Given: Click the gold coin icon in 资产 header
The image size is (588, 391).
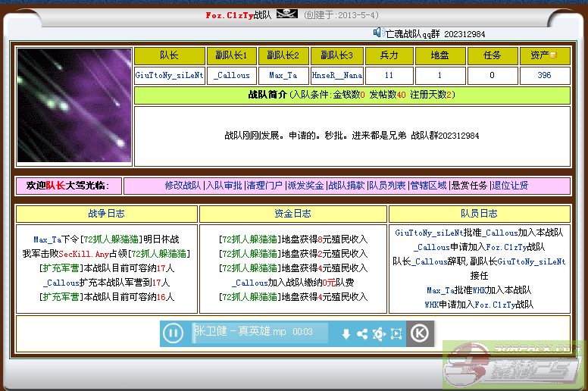Looking at the screenshot, I should tap(553, 56).
